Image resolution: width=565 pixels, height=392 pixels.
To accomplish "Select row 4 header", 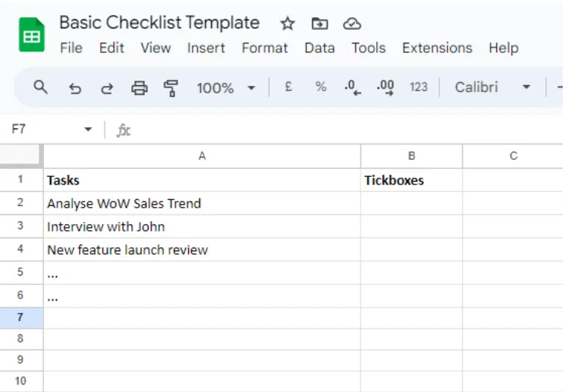I will [21, 249].
